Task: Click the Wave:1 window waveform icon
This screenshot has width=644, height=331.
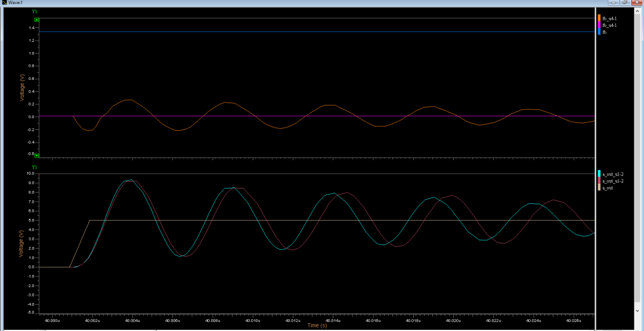Action: pos(5,2)
